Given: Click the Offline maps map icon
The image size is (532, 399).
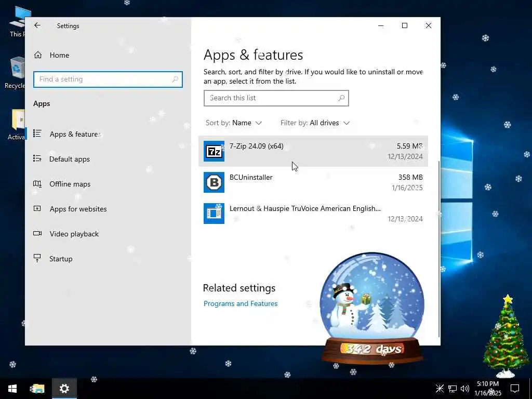Looking at the screenshot, I should 37,183.
